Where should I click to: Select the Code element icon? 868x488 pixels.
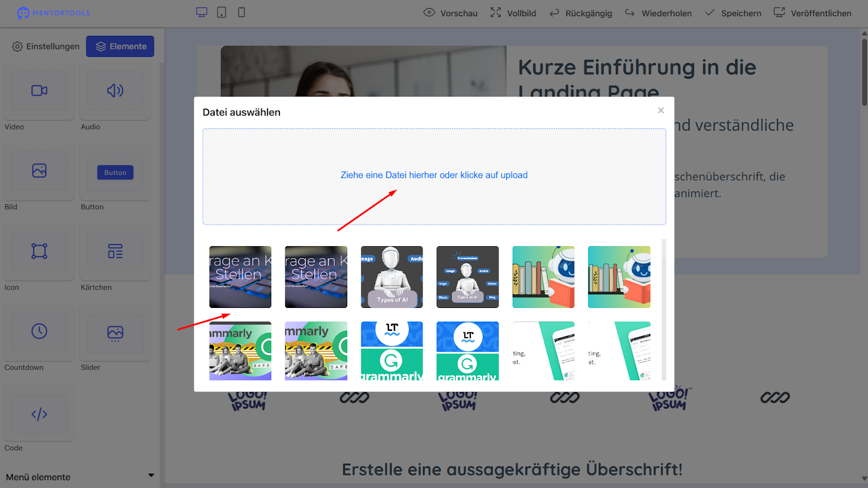[39, 415]
